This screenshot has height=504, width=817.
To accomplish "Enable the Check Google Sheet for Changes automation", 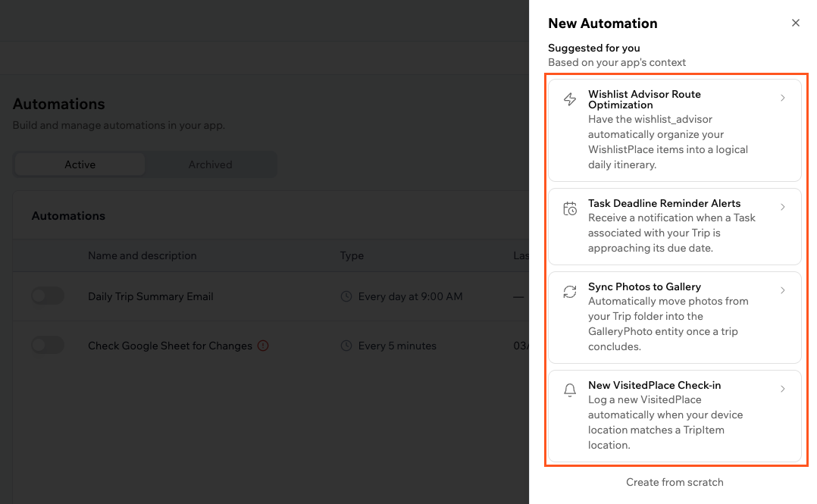I will click(x=48, y=345).
